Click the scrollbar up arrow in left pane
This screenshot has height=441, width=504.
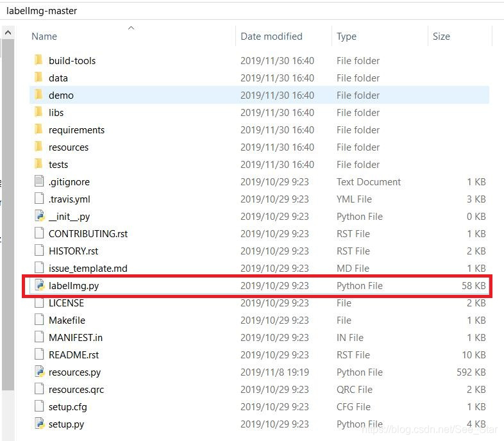(8, 33)
